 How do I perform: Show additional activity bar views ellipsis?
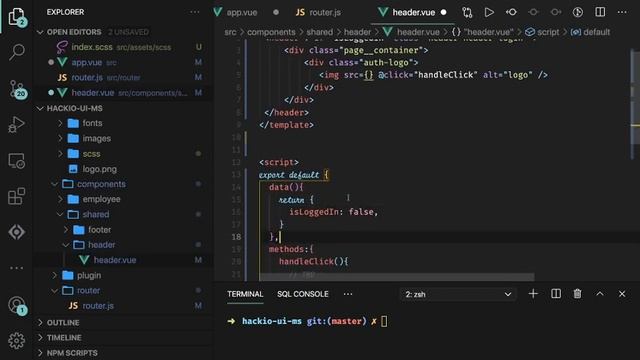tap(16, 268)
